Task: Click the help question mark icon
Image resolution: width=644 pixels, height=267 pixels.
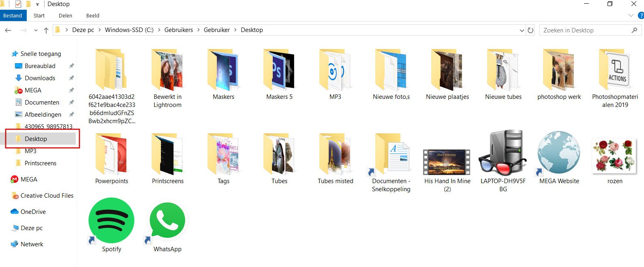Action: pyautogui.click(x=641, y=15)
